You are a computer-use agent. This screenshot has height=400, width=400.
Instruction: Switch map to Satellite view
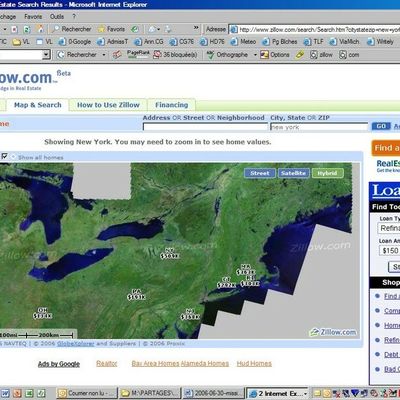coord(293,173)
